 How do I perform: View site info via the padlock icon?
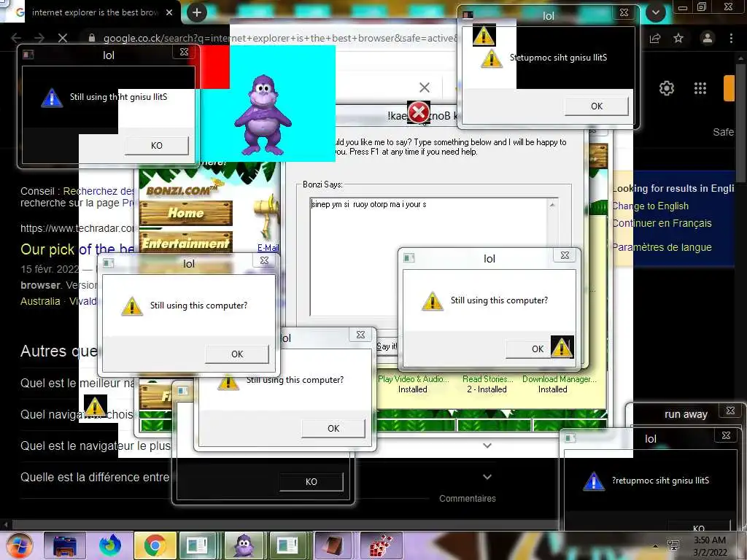tap(92, 38)
